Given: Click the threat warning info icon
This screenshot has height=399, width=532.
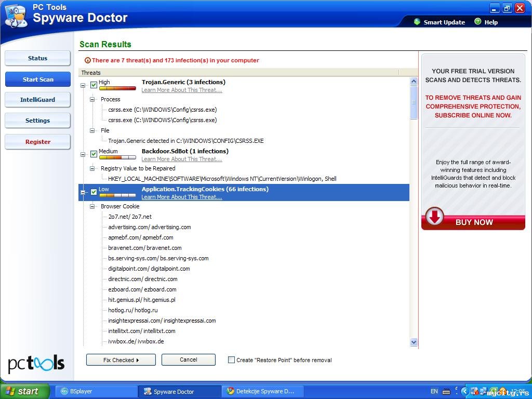Looking at the screenshot, I should [x=87, y=60].
